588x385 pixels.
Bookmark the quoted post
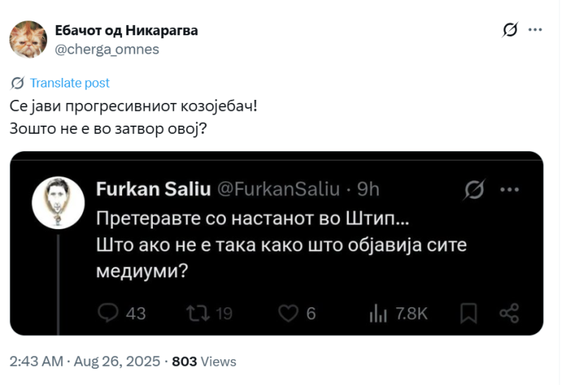[x=469, y=313]
